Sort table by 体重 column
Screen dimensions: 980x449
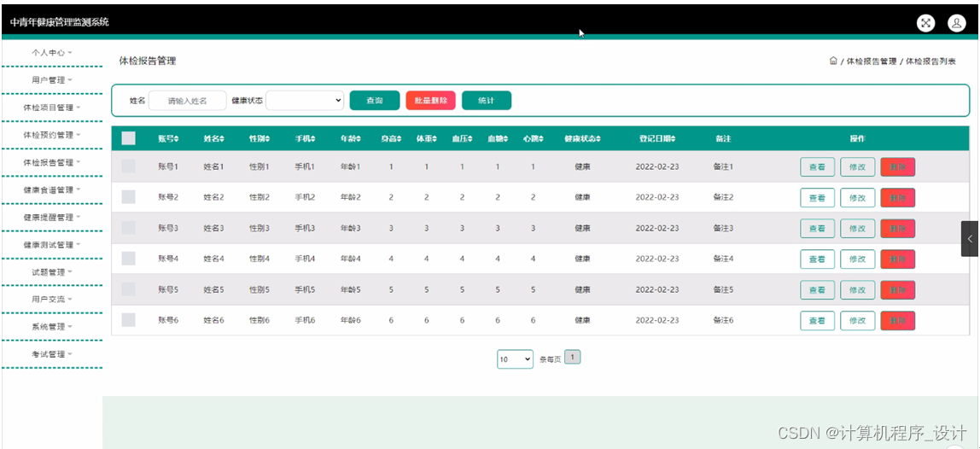click(x=427, y=139)
